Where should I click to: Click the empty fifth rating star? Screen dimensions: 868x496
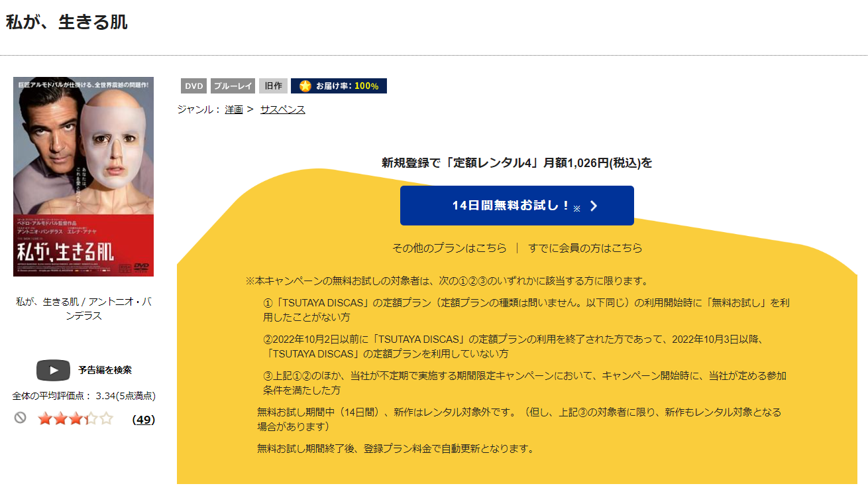(106, 419)
